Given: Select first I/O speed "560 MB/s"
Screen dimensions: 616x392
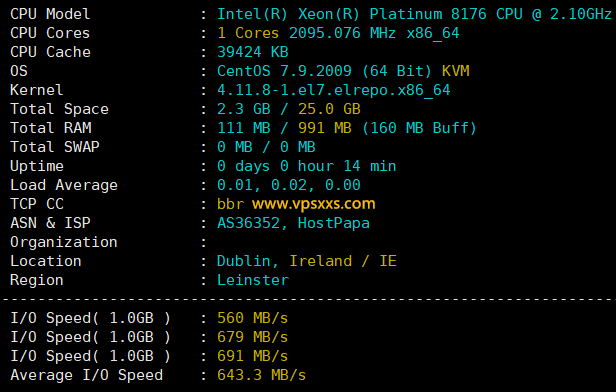Looking at the screenshot, I should tap(253, 318).
